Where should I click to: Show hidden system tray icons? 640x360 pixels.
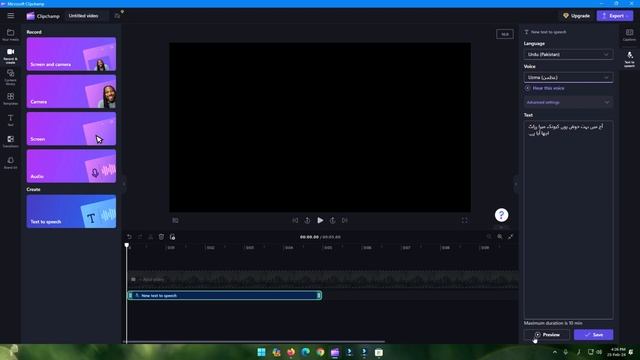(x=555, y=352)
